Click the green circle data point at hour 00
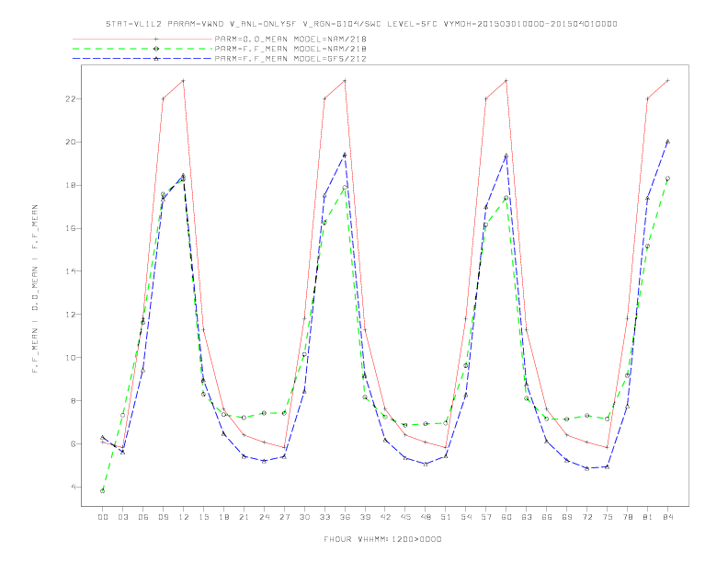This screenshot has width=728, height=563. (103, 491)
